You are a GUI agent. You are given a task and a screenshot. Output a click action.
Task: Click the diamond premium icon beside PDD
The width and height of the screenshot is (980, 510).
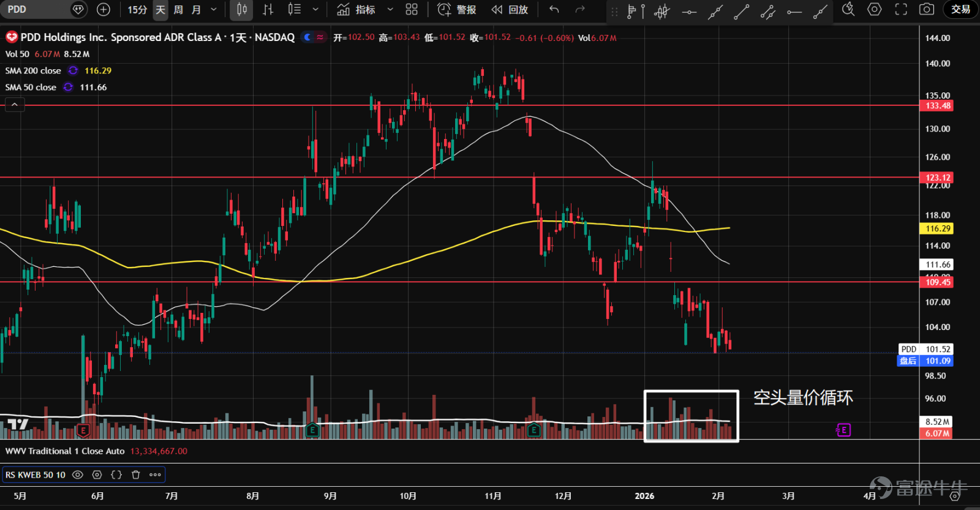pyautogui.click(x=78, y=9)
